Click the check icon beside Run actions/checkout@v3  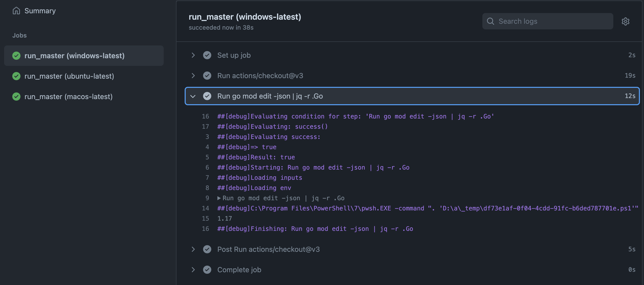207,76
